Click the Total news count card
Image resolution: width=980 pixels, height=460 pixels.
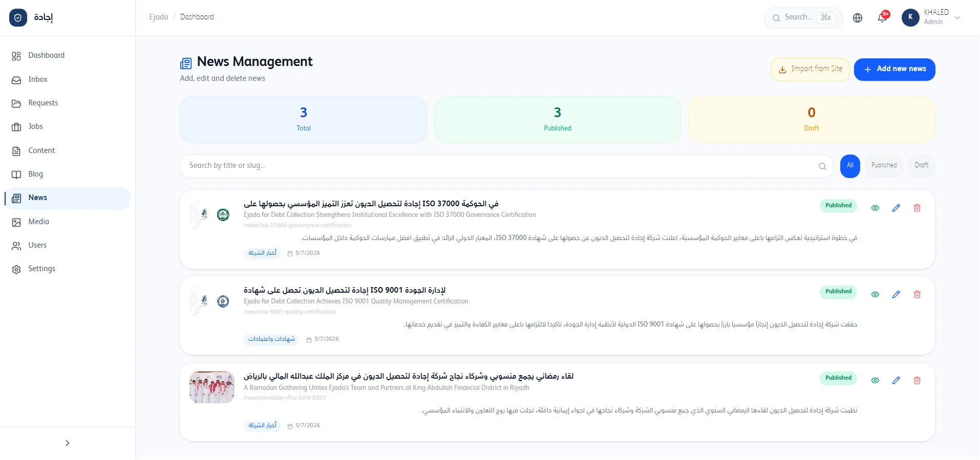pos(303,120)
